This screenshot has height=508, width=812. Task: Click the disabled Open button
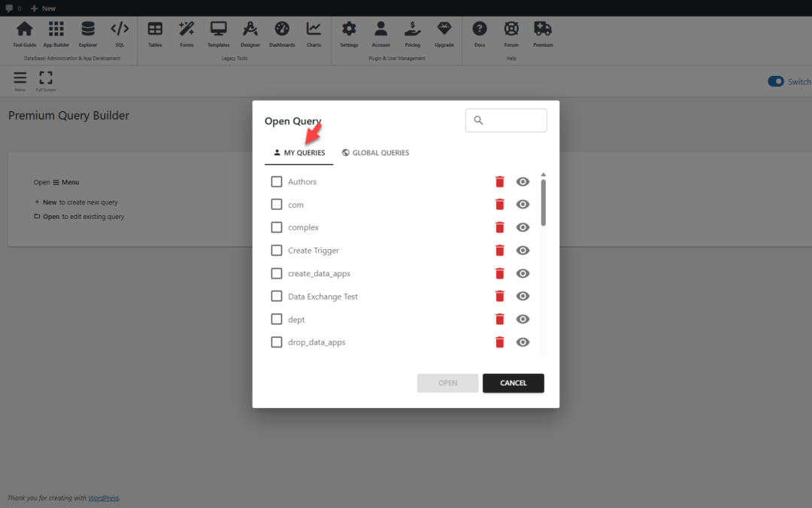447,383
